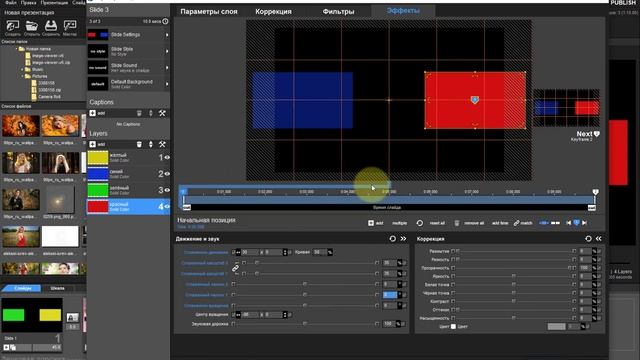Click the multiple keyframes button

400,223
